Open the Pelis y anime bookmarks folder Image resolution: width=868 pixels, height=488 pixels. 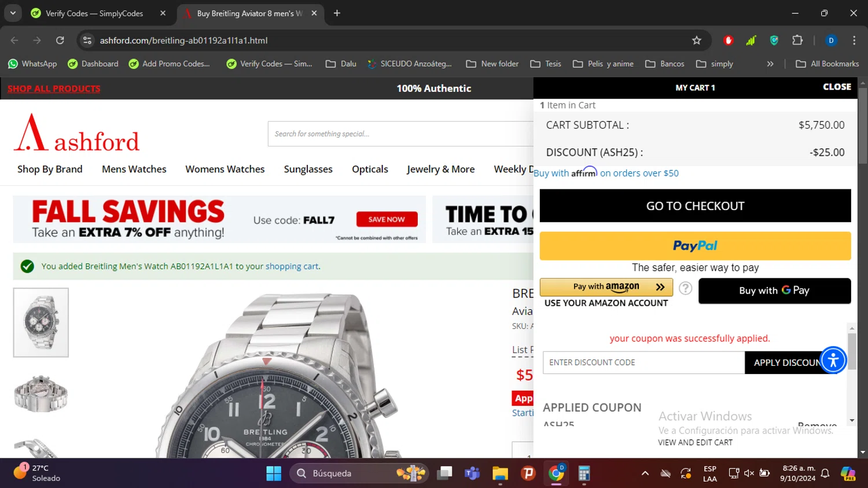tap(603, 64)
